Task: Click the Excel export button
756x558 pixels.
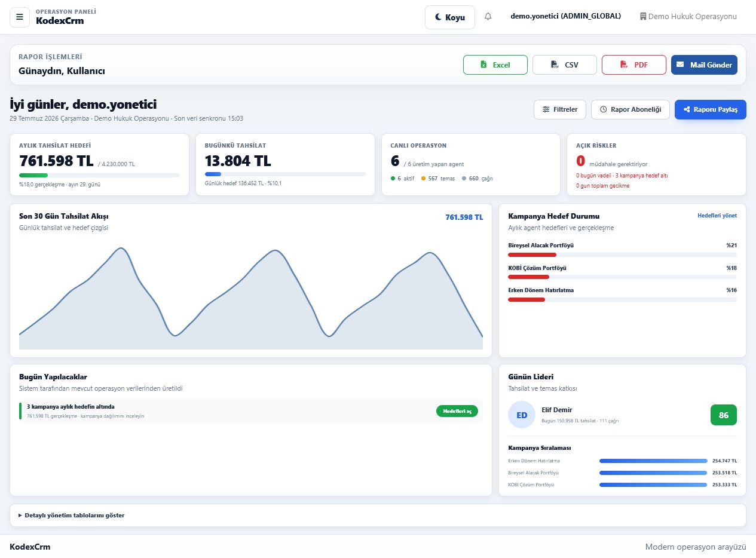Action: (x=495, y=65)
